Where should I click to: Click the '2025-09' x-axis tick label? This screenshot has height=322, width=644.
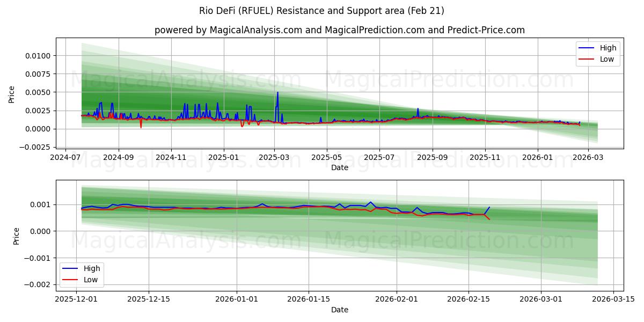point(433,157)
